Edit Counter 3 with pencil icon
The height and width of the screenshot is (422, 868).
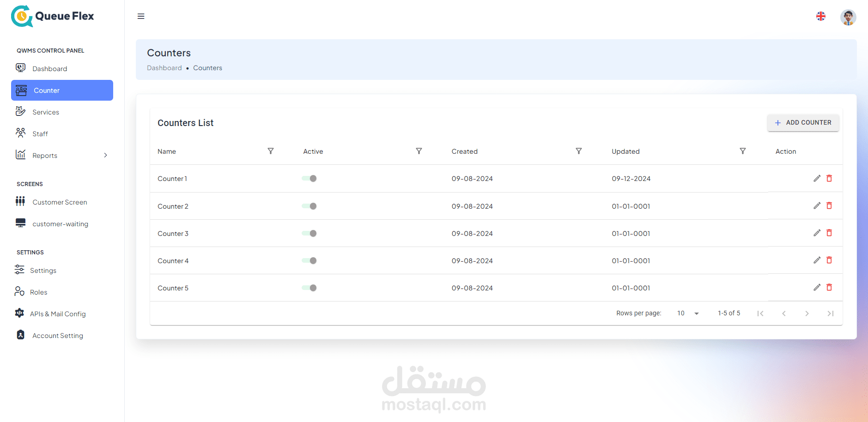817,233
